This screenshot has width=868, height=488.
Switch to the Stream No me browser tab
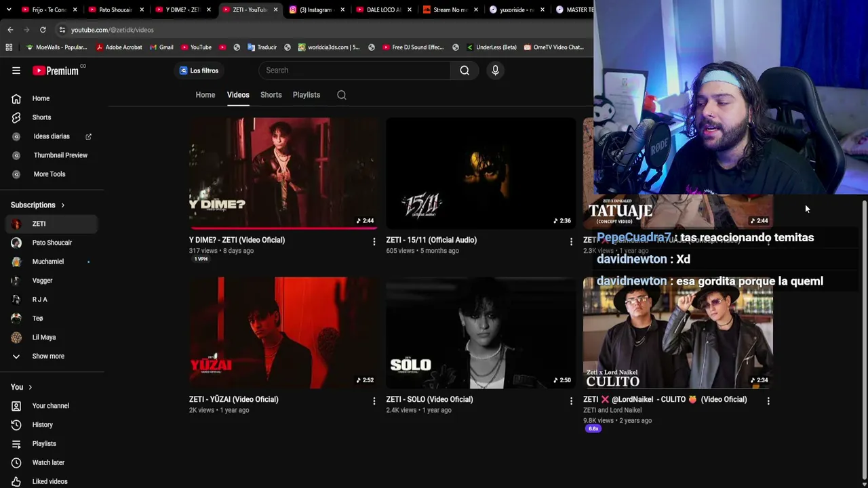pos(451,9)
